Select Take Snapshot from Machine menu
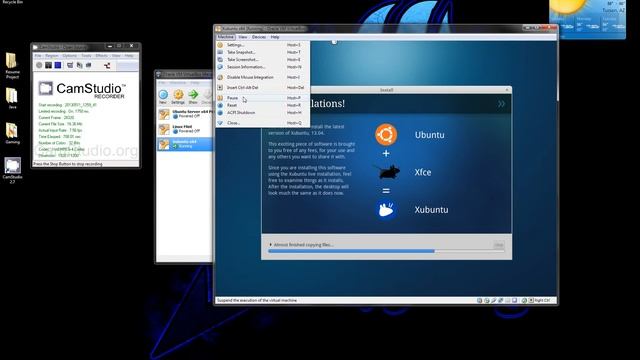The height and width of the screenshot is (360, 640). 262,52
